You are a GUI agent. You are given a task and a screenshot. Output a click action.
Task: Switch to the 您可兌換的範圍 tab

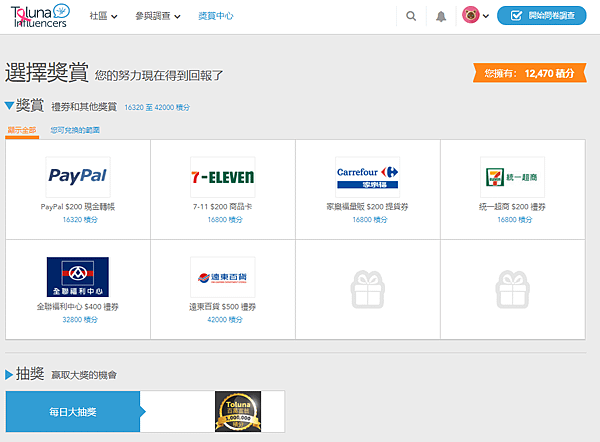click(75, 130)
